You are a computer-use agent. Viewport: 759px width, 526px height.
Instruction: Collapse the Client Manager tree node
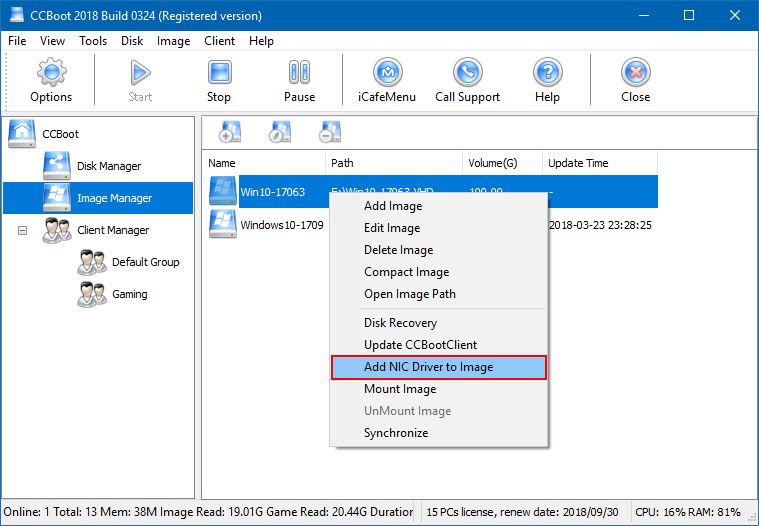point(22,230)
